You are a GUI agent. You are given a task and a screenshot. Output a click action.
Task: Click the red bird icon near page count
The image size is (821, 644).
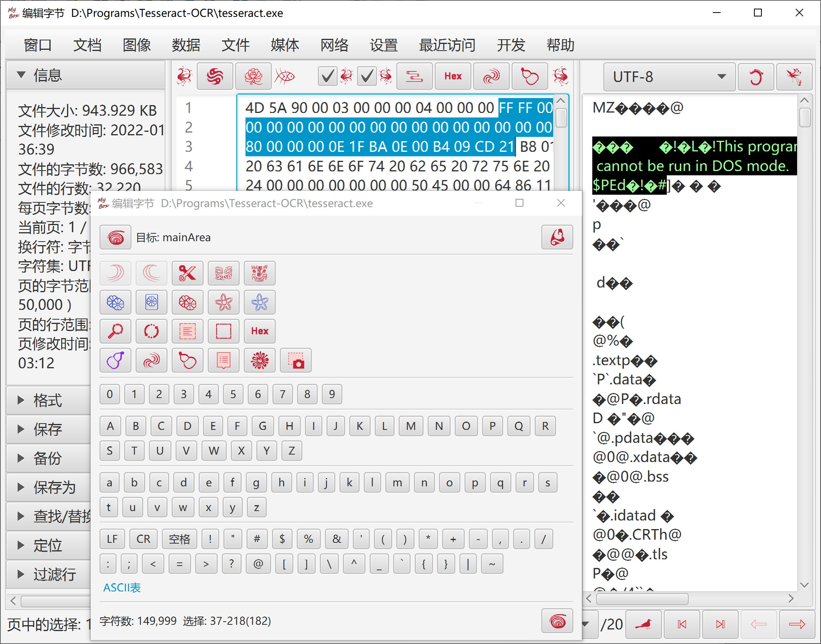pyautogui.click(x=643, y=624)
